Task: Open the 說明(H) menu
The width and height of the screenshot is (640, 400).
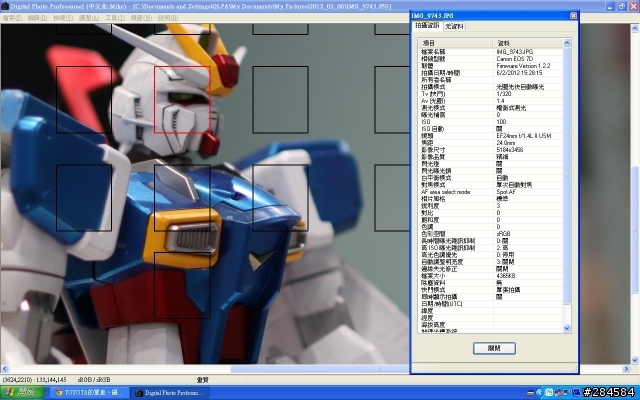Action: (168, 18)
